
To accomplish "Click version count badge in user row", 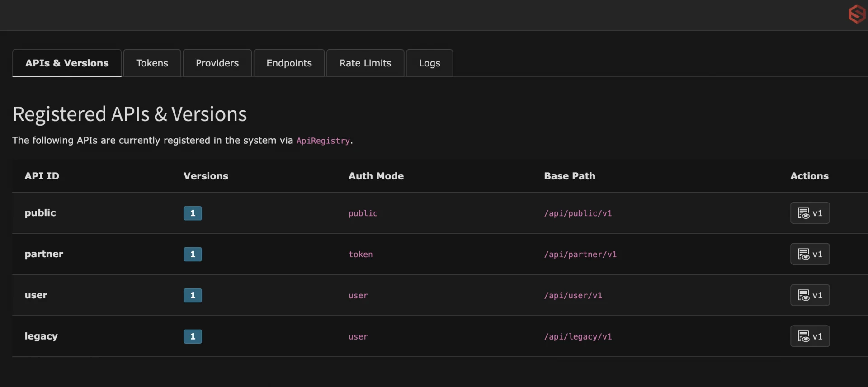I will tap(193, 295).
